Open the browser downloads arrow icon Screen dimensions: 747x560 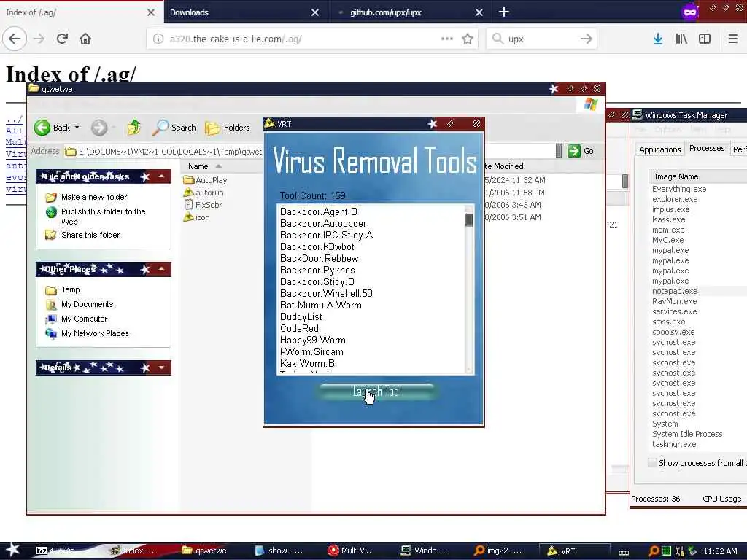tap(657, 39)
